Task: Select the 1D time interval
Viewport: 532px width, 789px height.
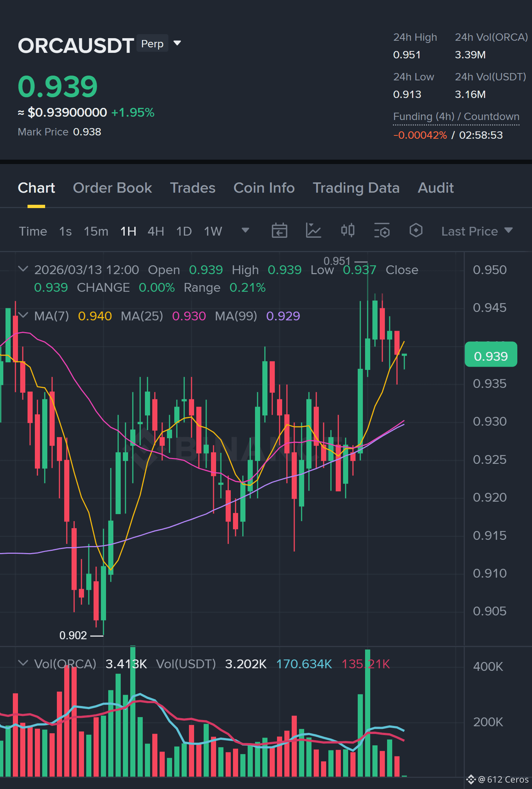Action: click(x=184, y=231)
